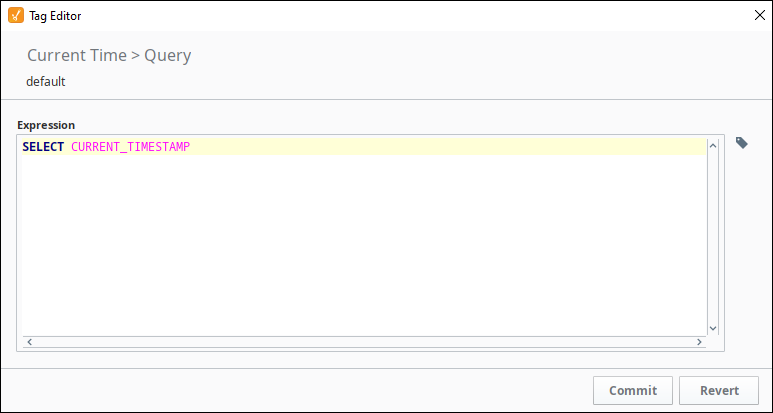The image size is (773, 413).
Task: Select the Current Time breadcrumb
Action: tap(77, 55)
